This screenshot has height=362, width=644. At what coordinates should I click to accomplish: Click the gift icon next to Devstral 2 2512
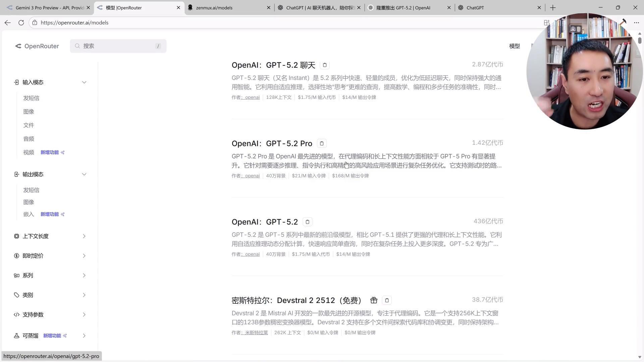[x=374, y=300]
